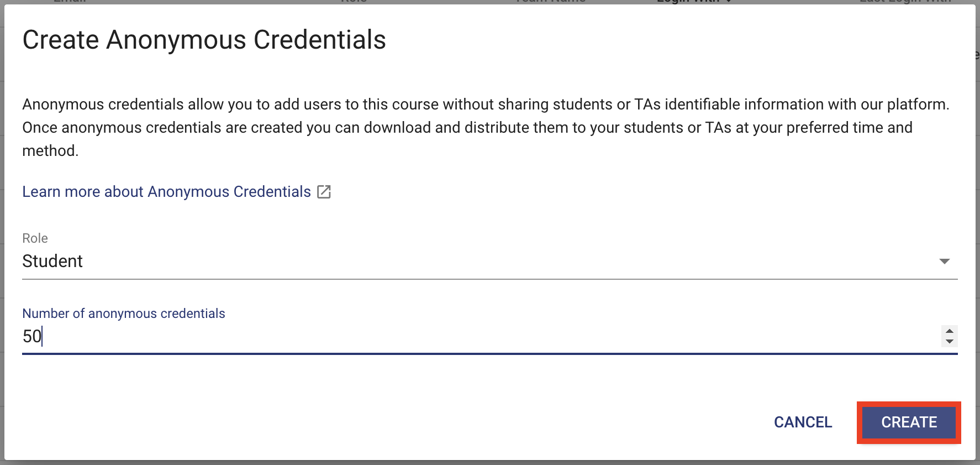980x465 pixels.
Task: Click the external-link icon beside Learn more
Action: (x=325, y=191)
